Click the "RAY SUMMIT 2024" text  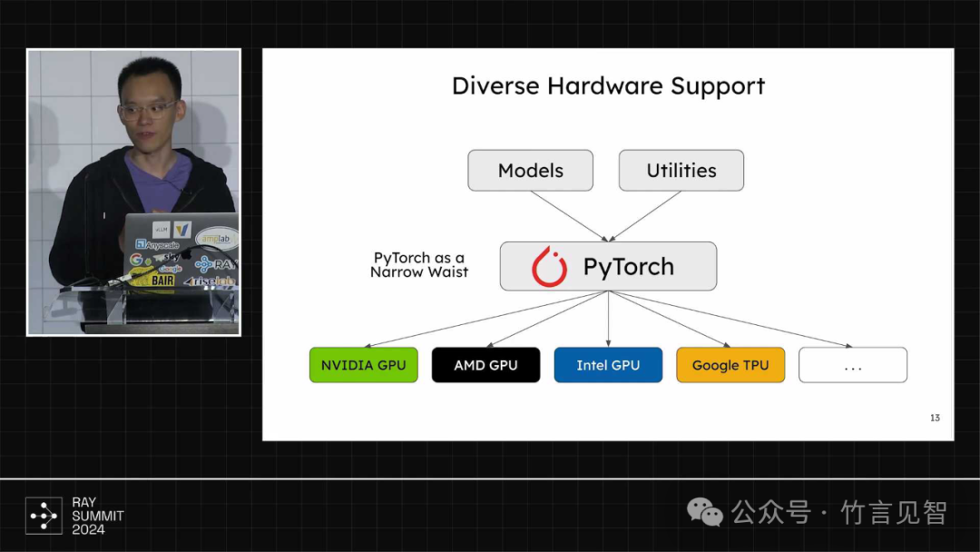click(x=97, y=516)
